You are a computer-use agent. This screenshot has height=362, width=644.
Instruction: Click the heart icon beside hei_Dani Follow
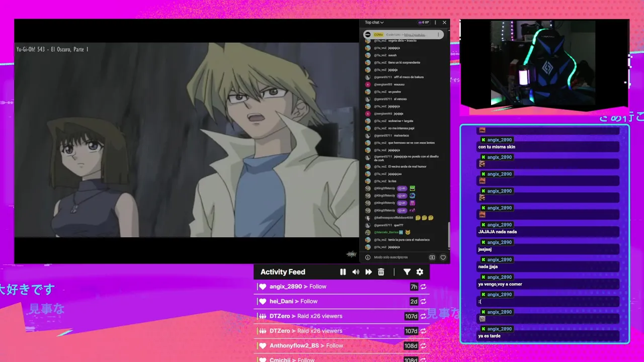(x=263, y=301)
